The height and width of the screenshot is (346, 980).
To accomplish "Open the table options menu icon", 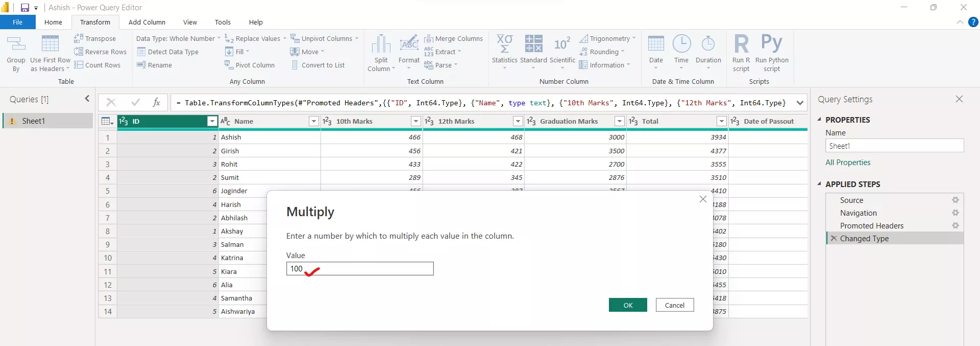I will [107, 121].
